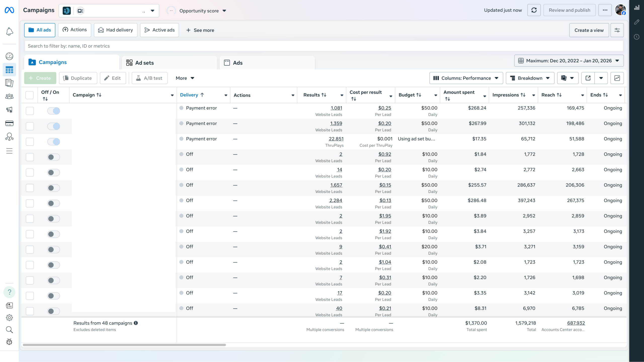This screenshot has height=362, width=644.
Task: Open the charts view icon
Action: click(x=617, y=78)
